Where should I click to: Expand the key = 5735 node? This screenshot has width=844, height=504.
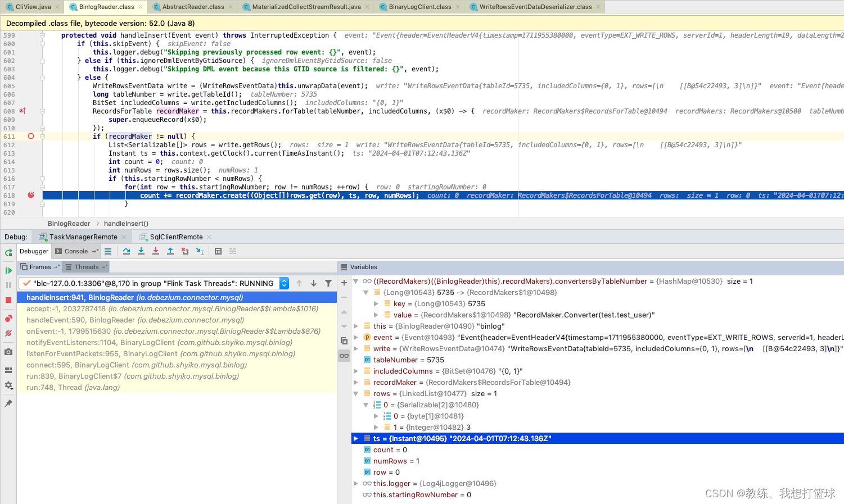pos(376,303)
